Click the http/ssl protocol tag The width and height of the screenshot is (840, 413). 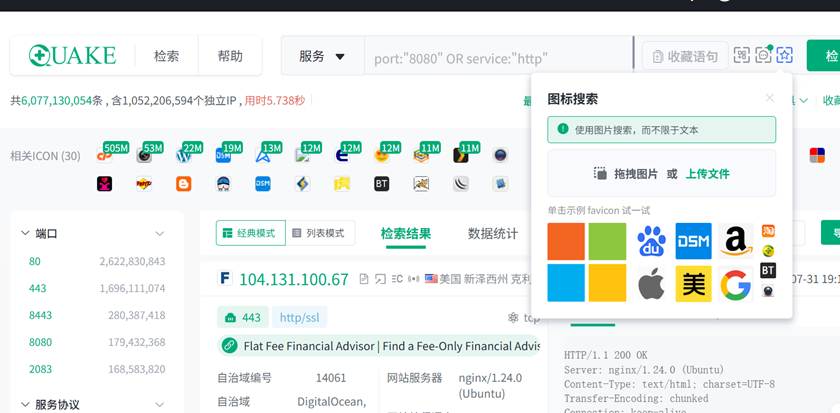(299, 317)
